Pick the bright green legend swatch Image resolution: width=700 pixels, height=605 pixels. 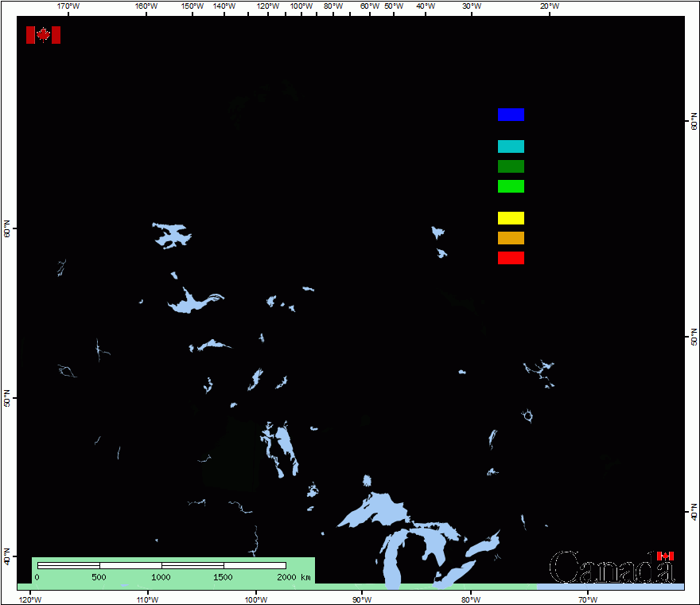point(511,186)
